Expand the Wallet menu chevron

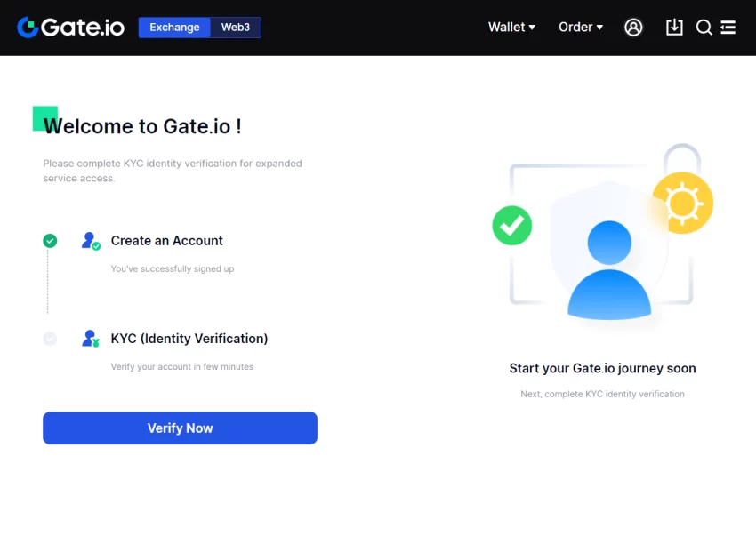tap(534, 28)
